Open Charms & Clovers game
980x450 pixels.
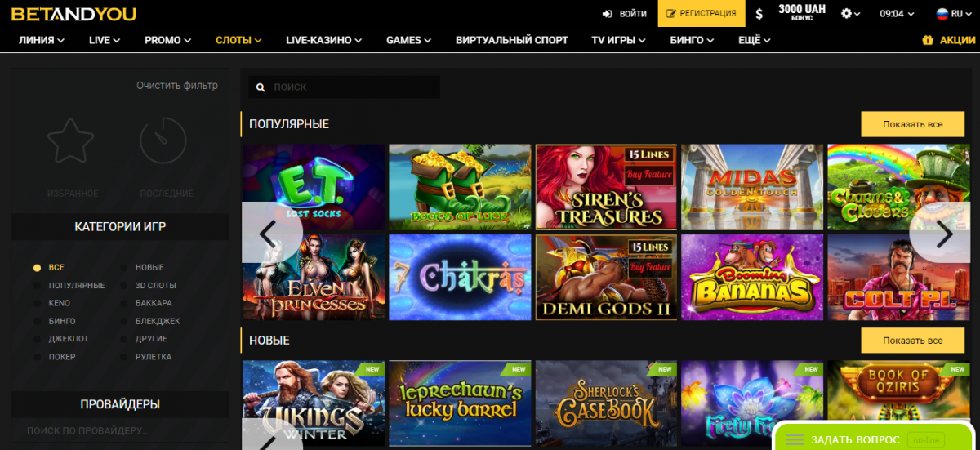coord(898,187)
